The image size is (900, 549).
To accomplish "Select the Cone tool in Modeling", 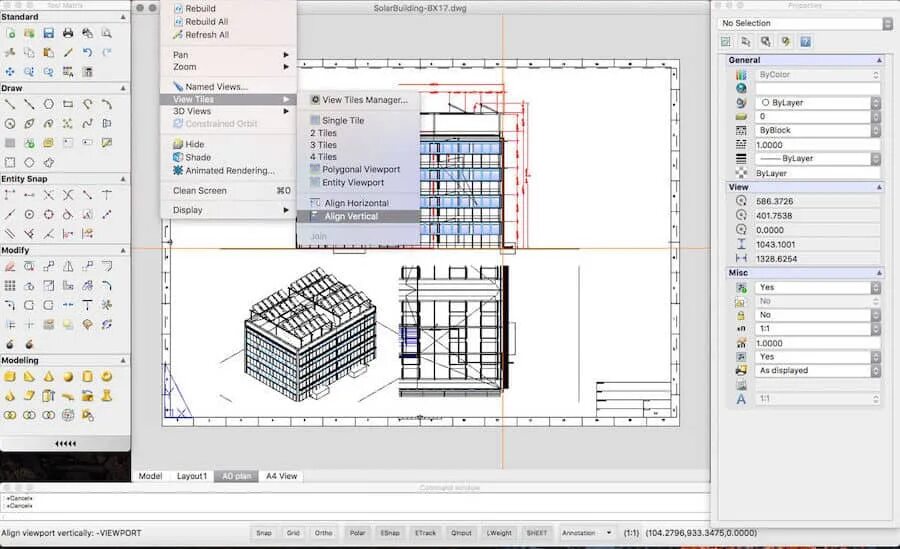I will 49,377.
